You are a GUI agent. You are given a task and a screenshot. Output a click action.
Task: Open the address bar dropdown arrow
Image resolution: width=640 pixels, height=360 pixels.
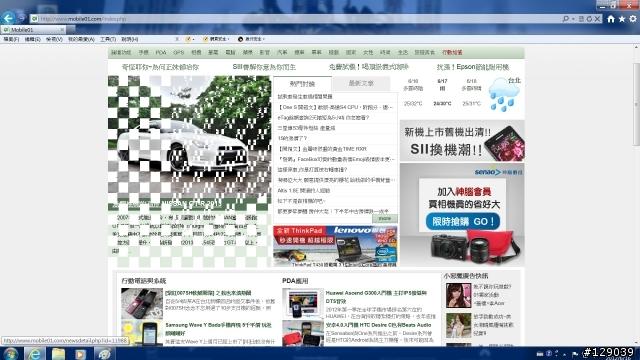point(573,19)
